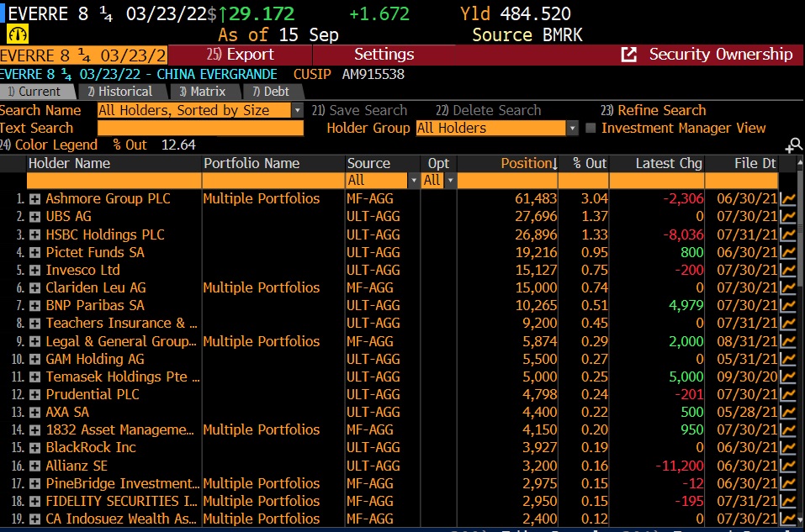Image resolution: width=805 pixels, height=532 pixels.
Task: Open chart icon for BNP Paribas SA row
Action: click(787, 306)
